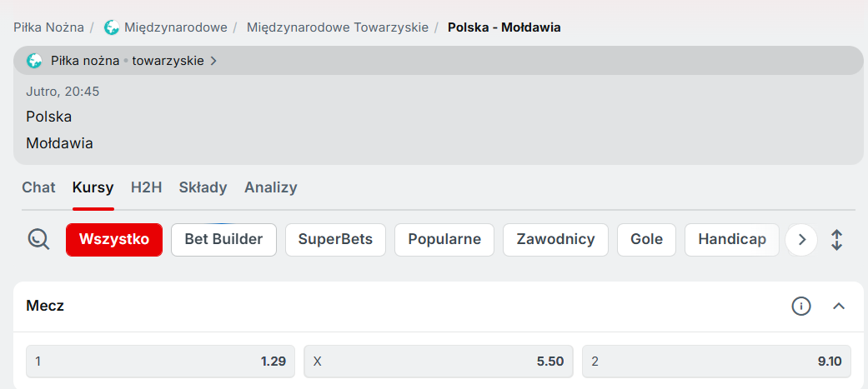Go to Międzynarodowe Towarzyskie breadcrumb
The height and width of the screenshot is (389, 868).
pos(338,27)
